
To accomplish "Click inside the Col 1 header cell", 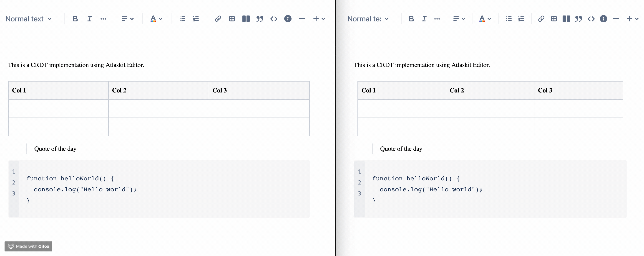I will click(58, 90).
